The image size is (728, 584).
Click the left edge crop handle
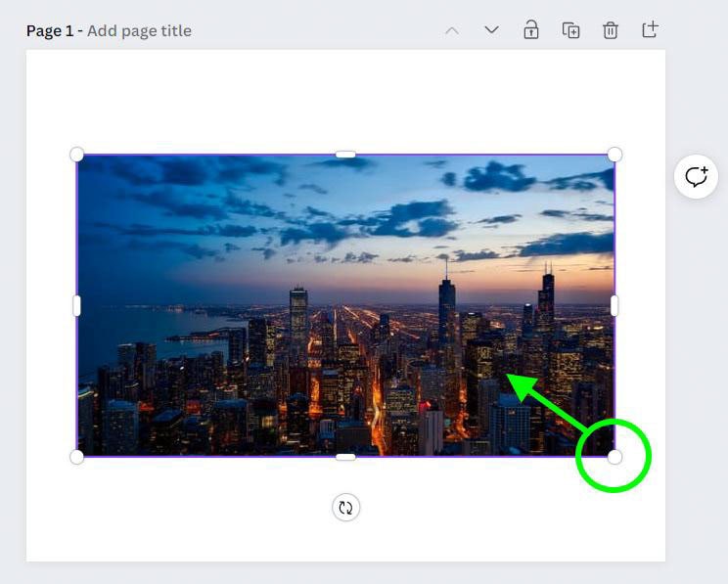76,305
